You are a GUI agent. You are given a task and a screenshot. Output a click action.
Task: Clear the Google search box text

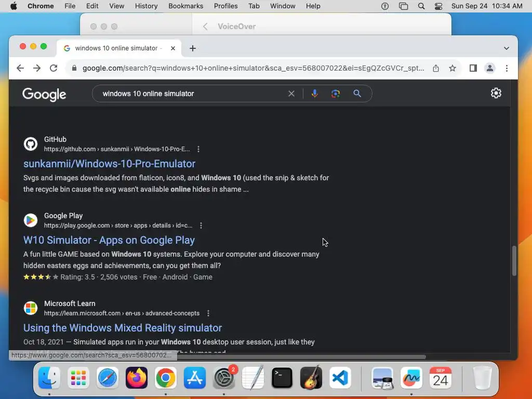[x=291, y=94]
